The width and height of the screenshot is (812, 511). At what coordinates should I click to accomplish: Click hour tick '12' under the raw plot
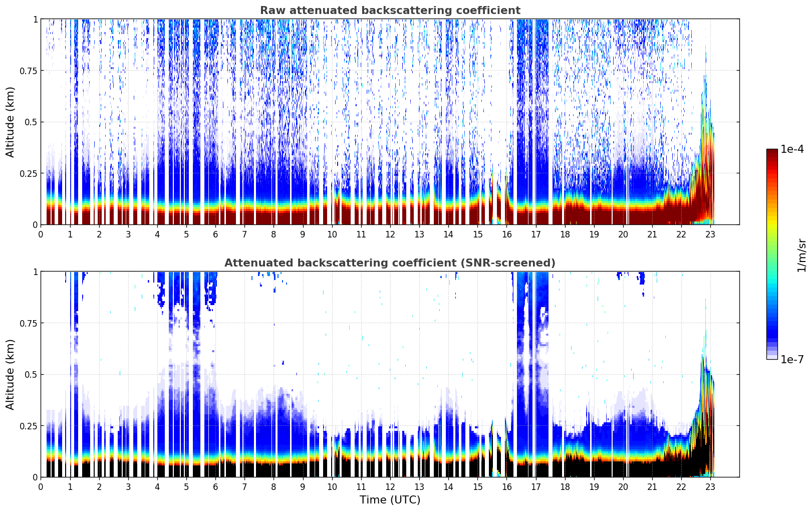pyautogui.click(x=390, y=234)
